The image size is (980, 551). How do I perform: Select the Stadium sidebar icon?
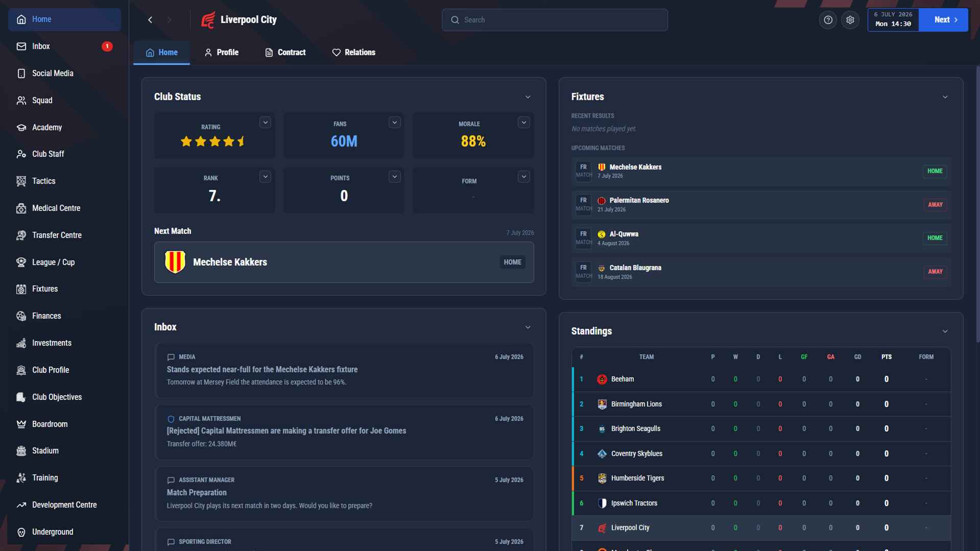(21, 451)
